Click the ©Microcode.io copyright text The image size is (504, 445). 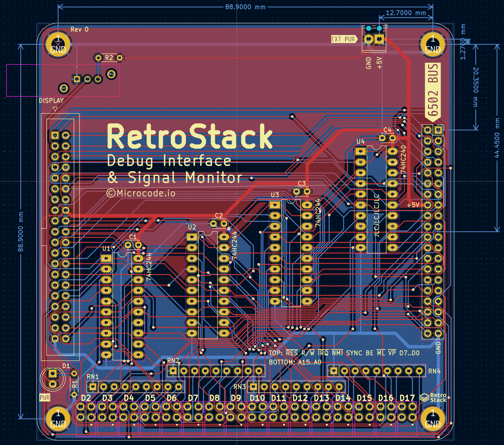[141, 193]
